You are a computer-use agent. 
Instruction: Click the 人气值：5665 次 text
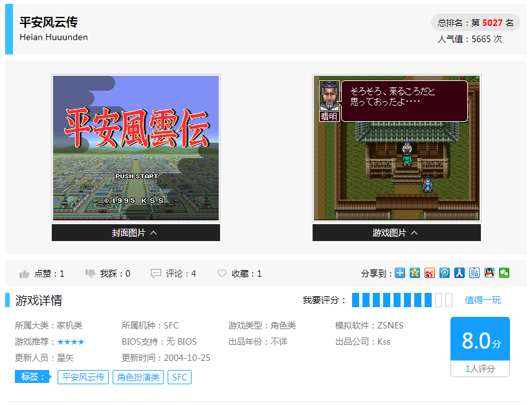(470, 39)
